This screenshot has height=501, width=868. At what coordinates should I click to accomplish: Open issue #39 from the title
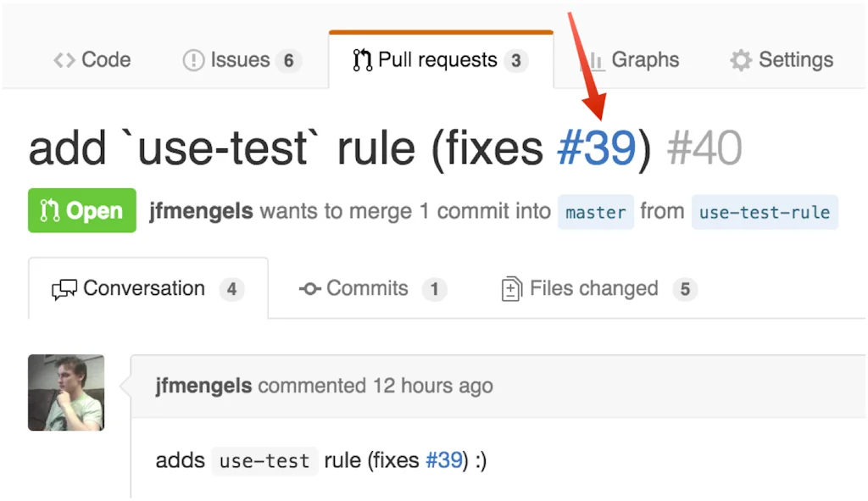coord(597,146)
